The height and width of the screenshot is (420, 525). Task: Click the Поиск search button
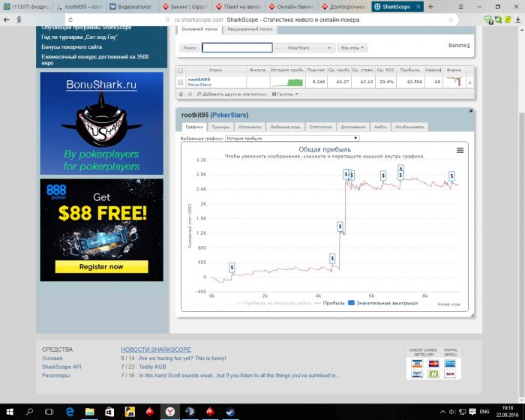tap(190, 48)
